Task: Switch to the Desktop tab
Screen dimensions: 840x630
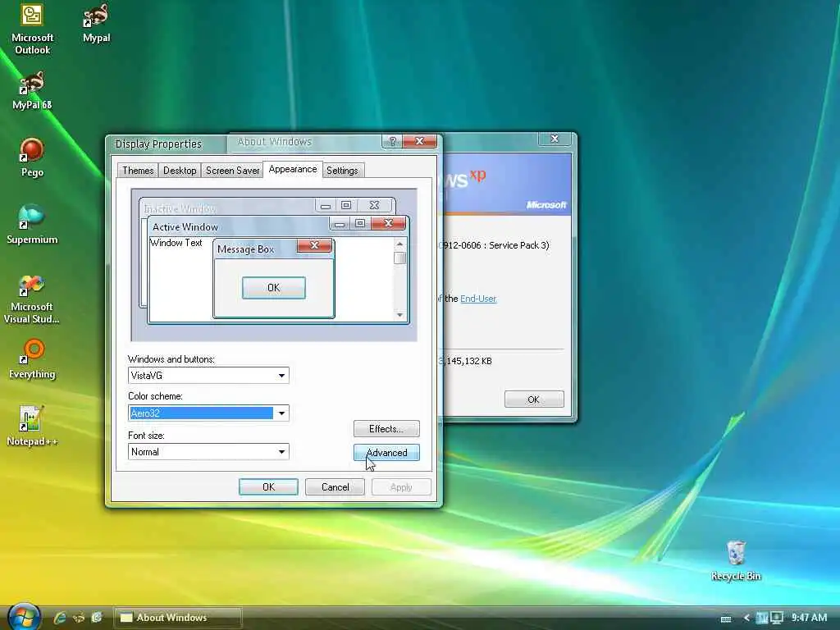Action: pyautogui.click(x=180, y=171)
